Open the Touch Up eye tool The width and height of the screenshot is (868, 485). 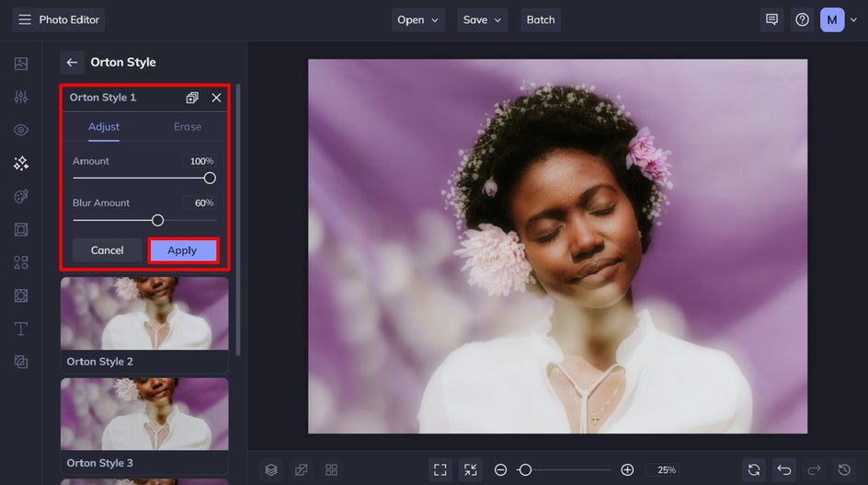tap(21, 131)
